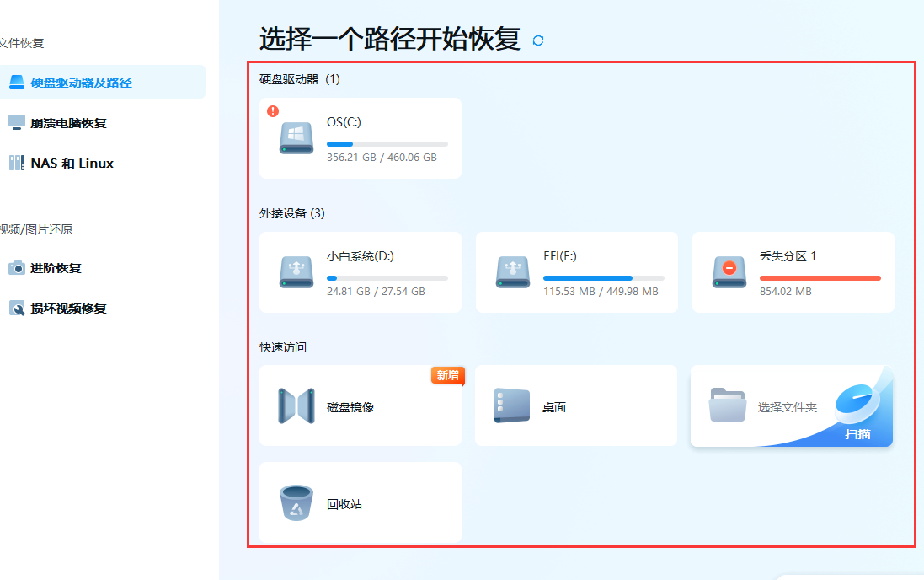Select the OS(C:) drive for recovery
The height and width of the screenshot is (580, 924).
[360, 137]
